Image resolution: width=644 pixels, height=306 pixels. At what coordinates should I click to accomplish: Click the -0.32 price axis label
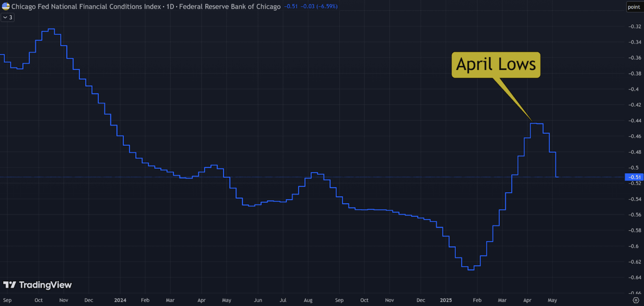[x=634, y=26]
